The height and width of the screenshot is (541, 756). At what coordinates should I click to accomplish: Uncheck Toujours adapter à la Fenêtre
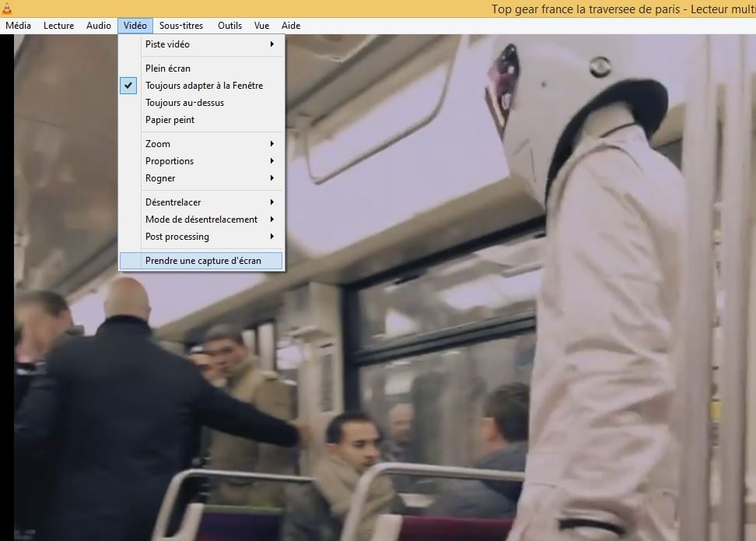[x=201, y=86]
